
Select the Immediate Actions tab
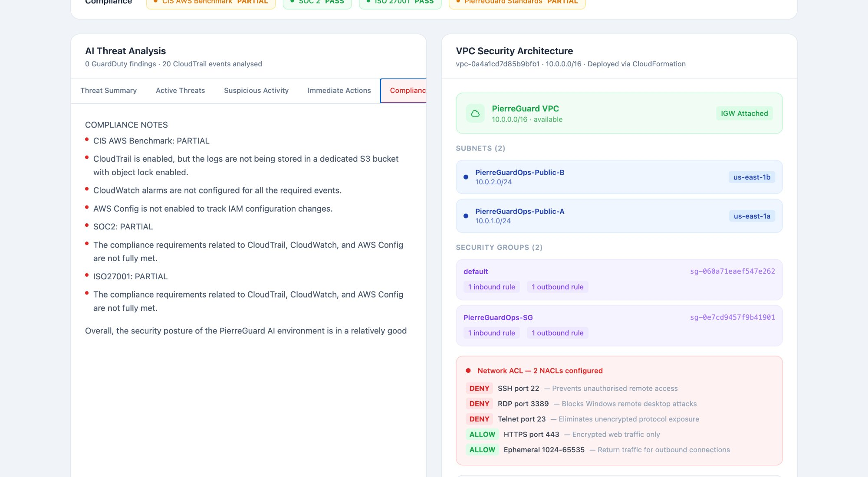click(339, 90)
